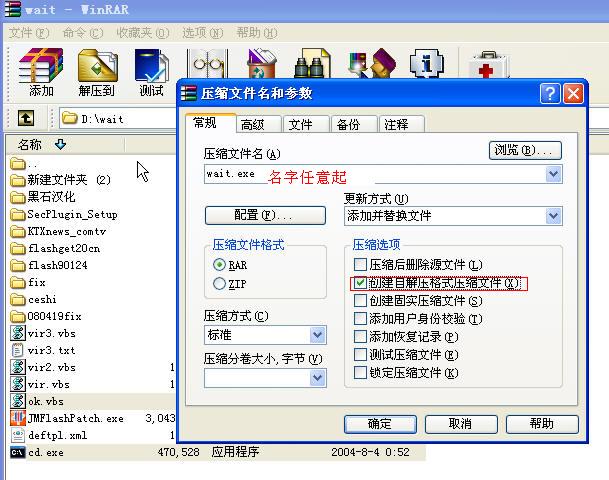Open the 帮助 (Help) menu in WinRAR
609x480 pixels.
(x=257, y=33)
